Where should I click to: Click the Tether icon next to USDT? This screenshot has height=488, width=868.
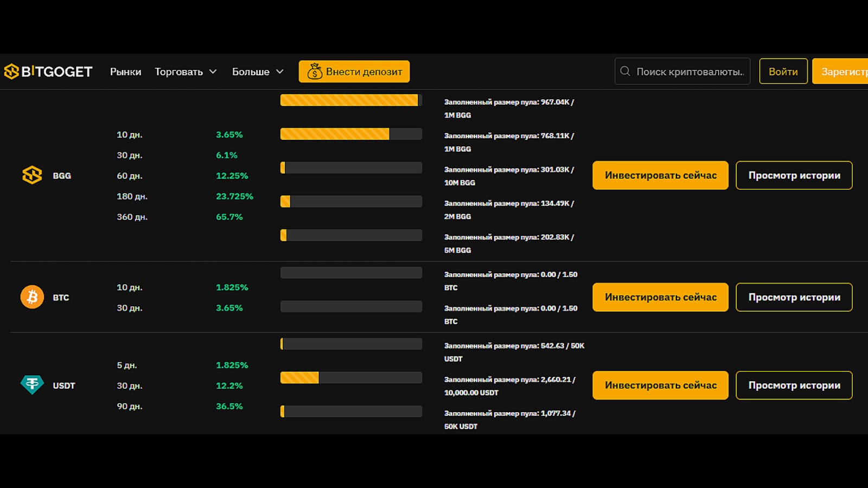coord(32,384)
